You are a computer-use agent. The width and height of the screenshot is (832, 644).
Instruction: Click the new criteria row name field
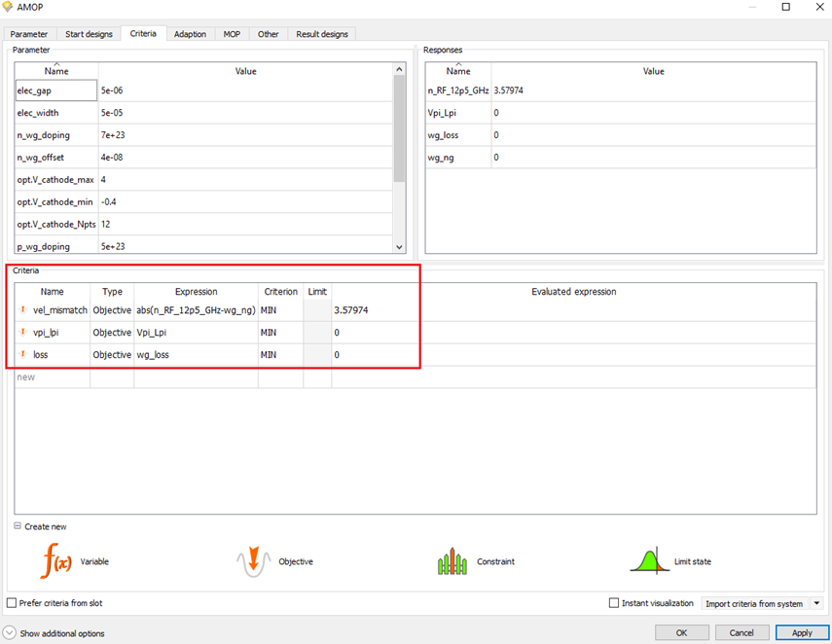click(53, 377)
